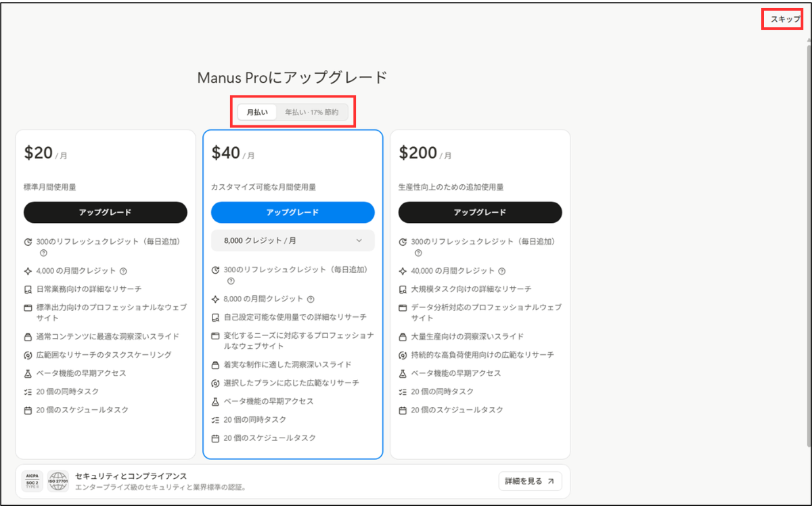
Task: Click the ISO 27001 globe badge
Action: pyautogui.click(x=58, y=482)
